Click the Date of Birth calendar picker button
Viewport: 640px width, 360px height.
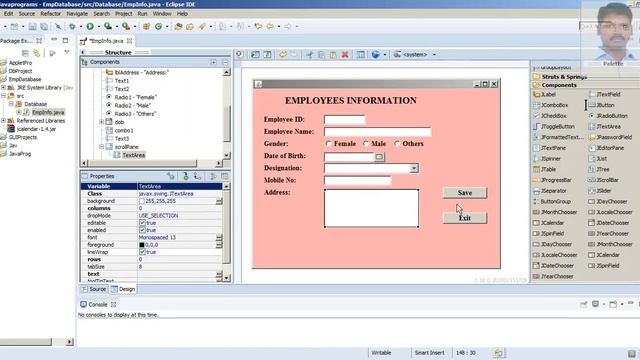tap(379, 157)
